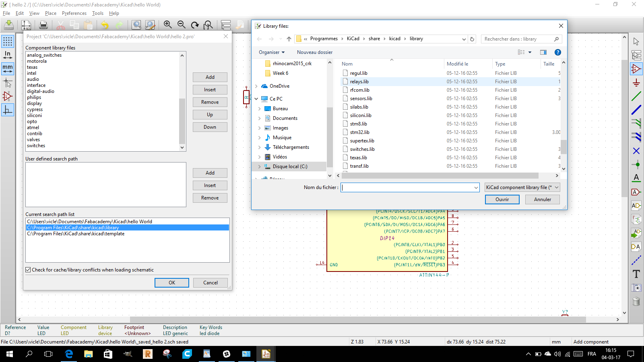
Task: Expand the Disque local (C:) node
Action: (260, 167)
